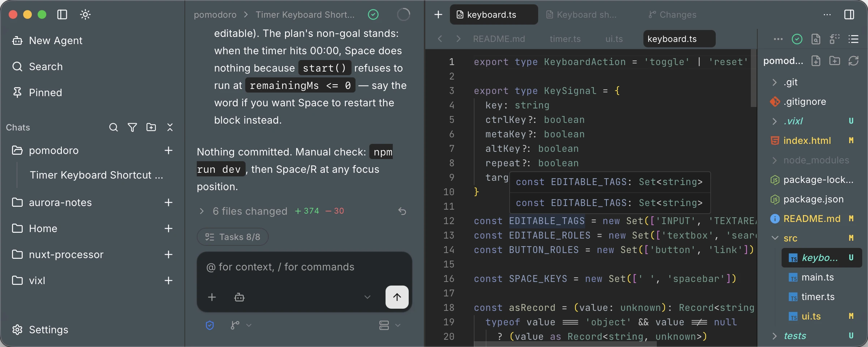The height and width of the screenshot is (347, 868).
Task: Search files icon in explorer toolbar
Action: coord(816,39)
